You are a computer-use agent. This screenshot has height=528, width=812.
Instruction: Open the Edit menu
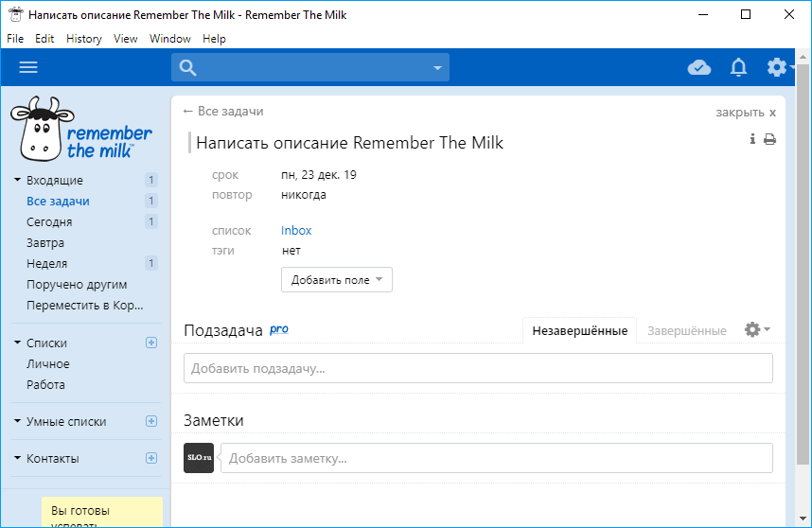tap(44, 39)
